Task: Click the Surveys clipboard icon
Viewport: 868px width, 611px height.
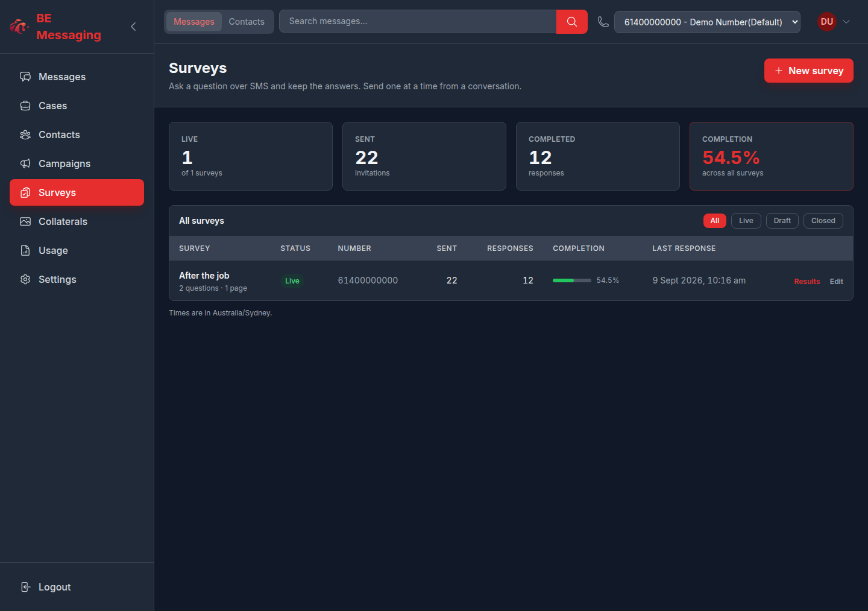Action: pos(25,192)
